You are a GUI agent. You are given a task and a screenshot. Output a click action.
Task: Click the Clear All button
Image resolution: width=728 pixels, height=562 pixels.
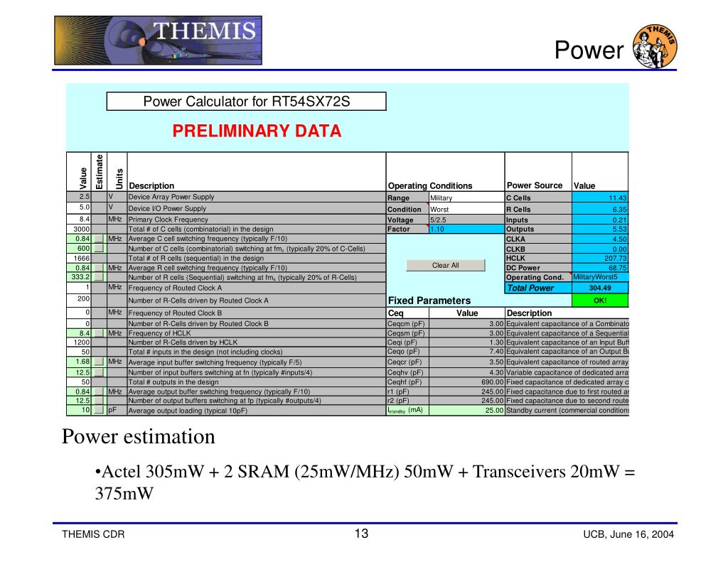(x=445, y=266)
